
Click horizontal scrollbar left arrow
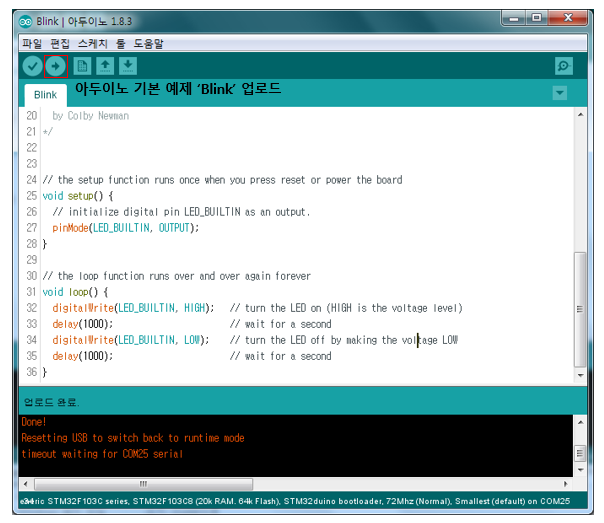pyautogui.click(x=25, y=484)
